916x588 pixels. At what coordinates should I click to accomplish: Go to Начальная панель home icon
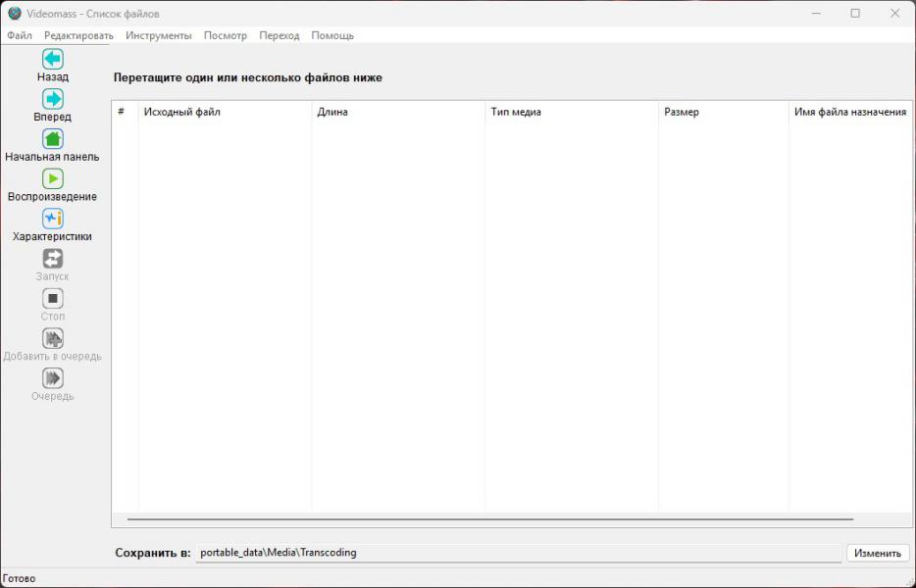coord(53,139)
